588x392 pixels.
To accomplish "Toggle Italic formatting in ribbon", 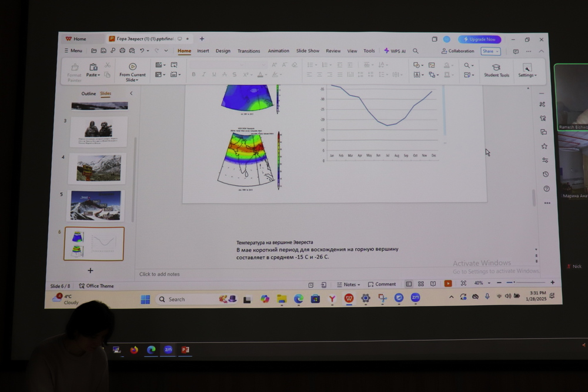I will (x=203, y=75).
